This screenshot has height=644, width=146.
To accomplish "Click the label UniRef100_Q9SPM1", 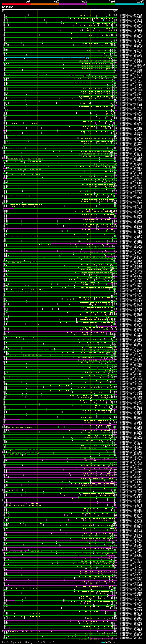I will tap(131, 161).
